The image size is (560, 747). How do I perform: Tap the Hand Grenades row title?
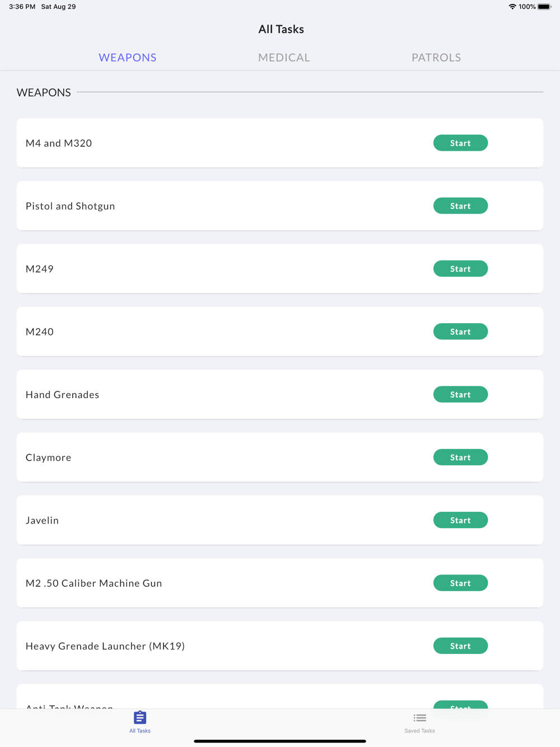pos(63,395)
